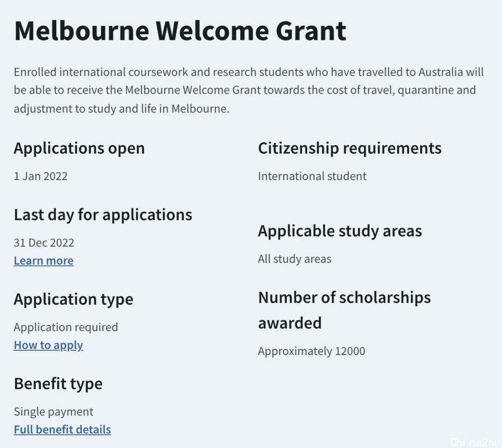Select the Applications open heading

tap(79, 148)
